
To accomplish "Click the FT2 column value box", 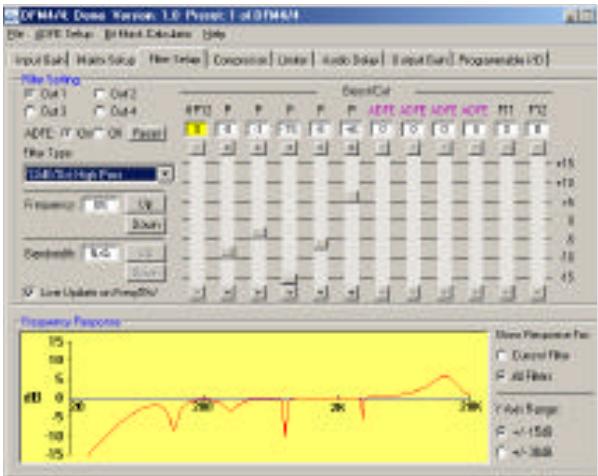I will pos(537,129).
